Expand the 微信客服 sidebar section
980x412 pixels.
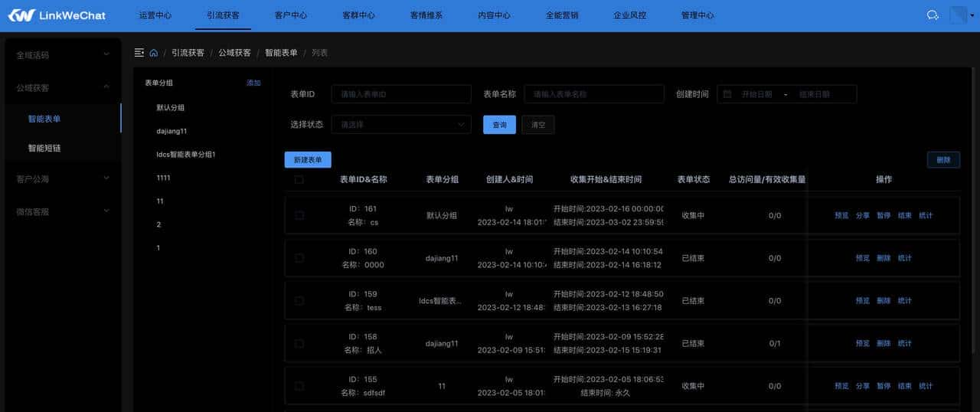coord(62,211)
